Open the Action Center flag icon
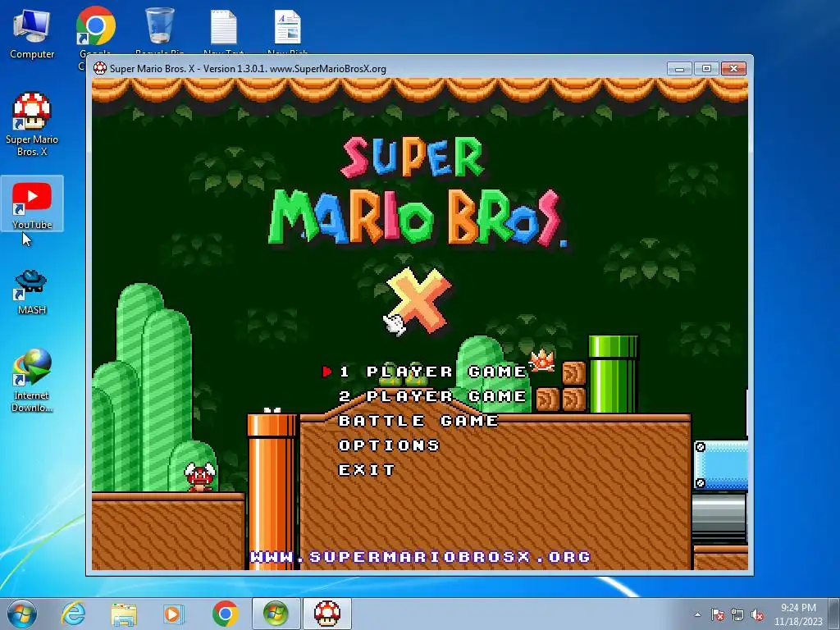Viewport: 840px width, 630px height. point(717,614)
